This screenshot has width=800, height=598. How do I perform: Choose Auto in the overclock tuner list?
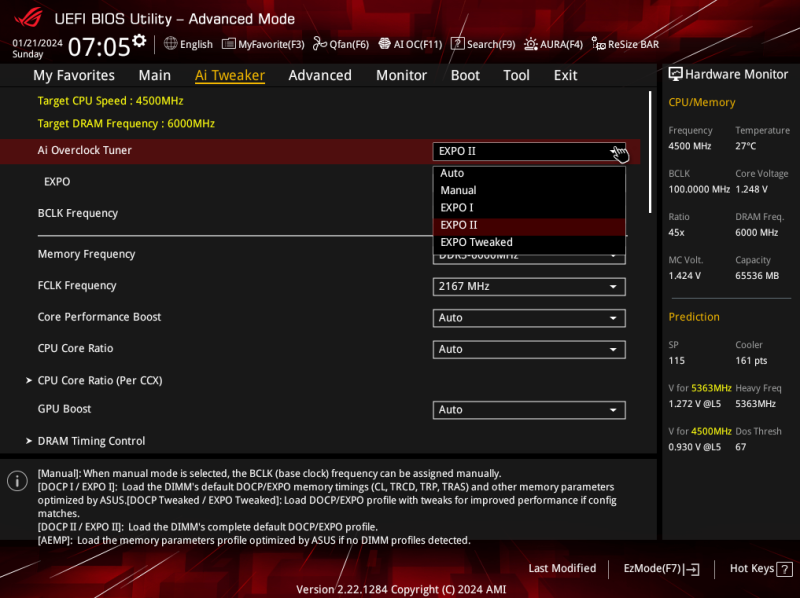click(529, 173)
